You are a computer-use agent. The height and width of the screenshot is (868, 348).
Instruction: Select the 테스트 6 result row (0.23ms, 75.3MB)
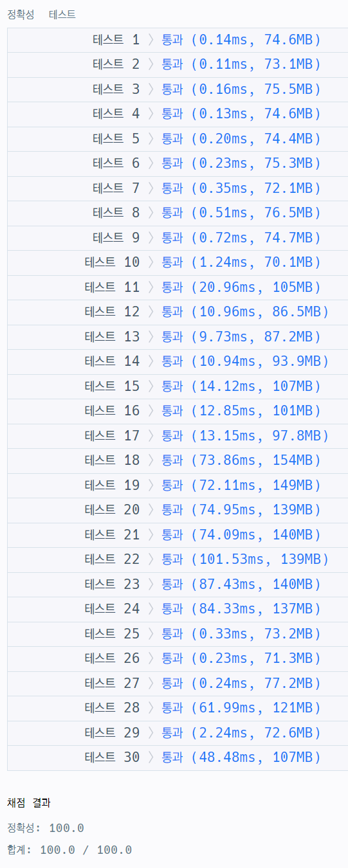point(178,164)
